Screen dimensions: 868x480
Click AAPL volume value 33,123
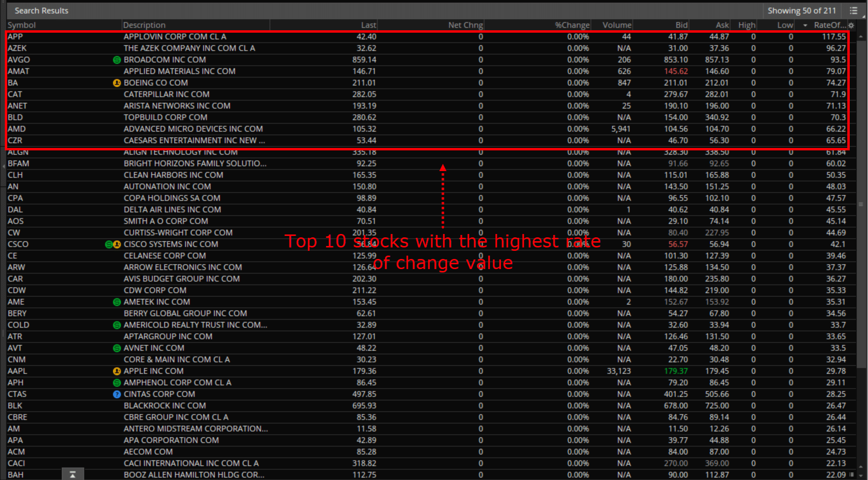coord(619,371)
